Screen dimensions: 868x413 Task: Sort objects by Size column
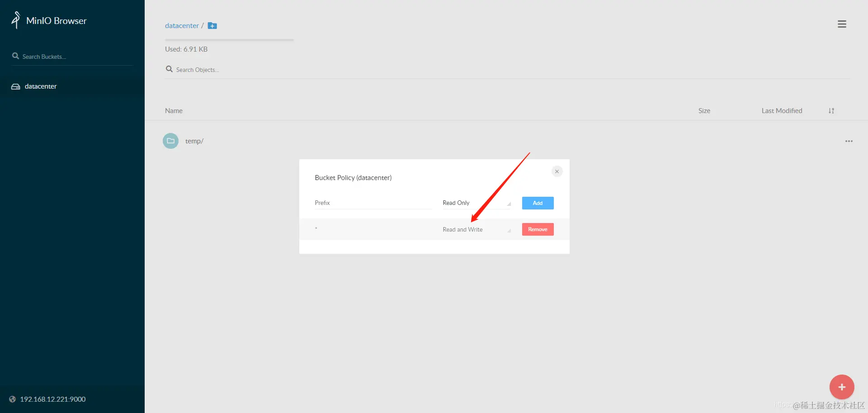pyautogui.click(x=704, y=111)
